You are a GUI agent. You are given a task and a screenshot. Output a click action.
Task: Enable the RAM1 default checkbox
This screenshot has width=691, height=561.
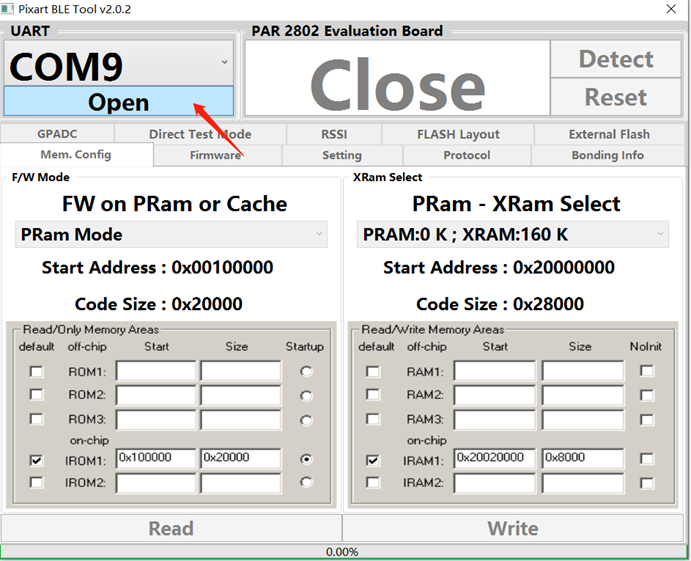(373, 372)
